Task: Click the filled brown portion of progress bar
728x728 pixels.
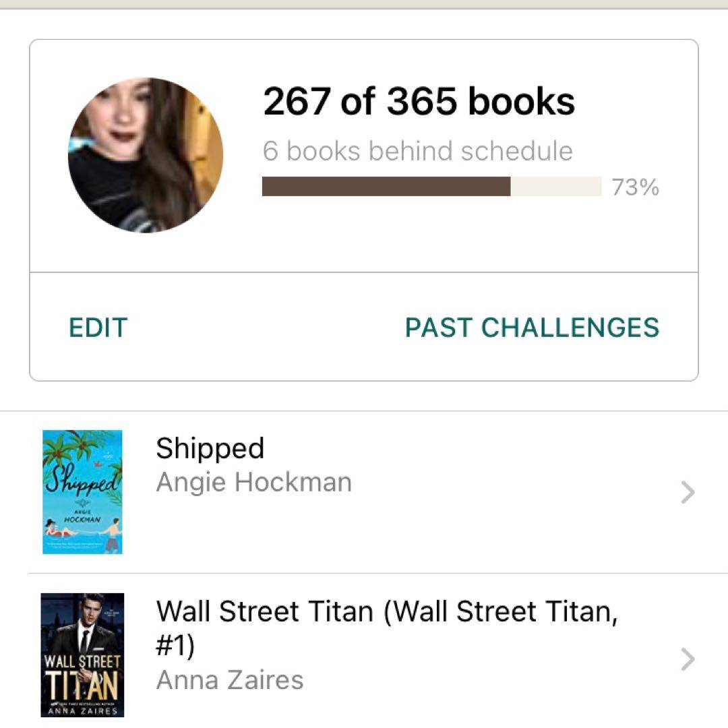Action: [386, 186]
